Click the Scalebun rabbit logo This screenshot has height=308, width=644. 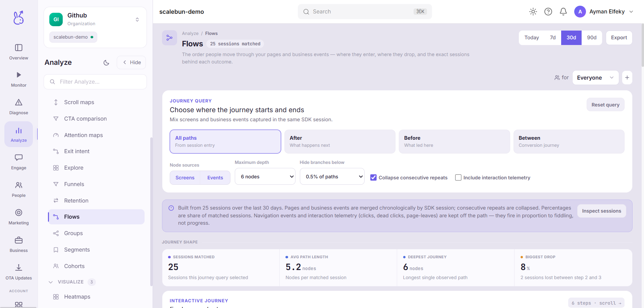[18, 17]
